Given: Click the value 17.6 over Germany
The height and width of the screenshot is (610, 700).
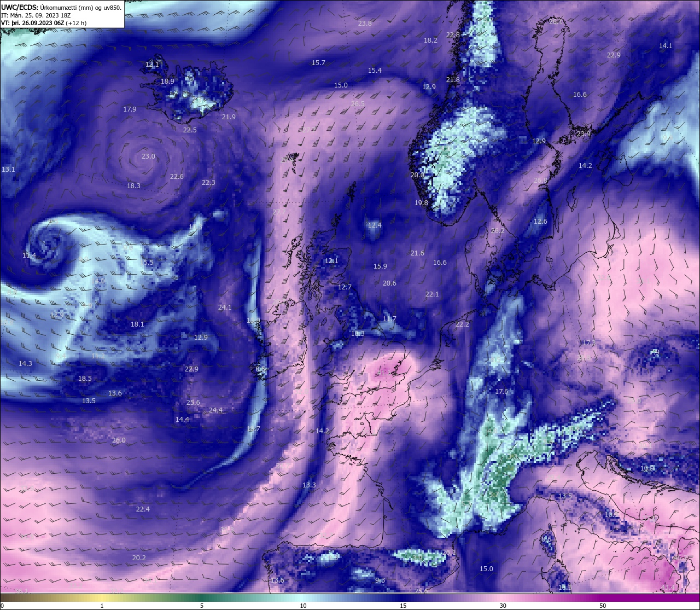Looking at the screenshot, I should pyautogui.click(x=501, y=391).
